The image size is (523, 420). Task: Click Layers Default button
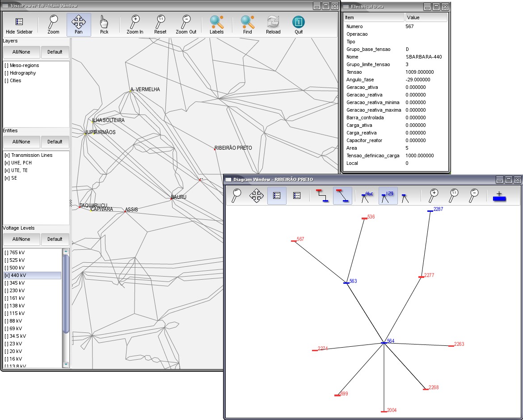(x=55, y=52)
